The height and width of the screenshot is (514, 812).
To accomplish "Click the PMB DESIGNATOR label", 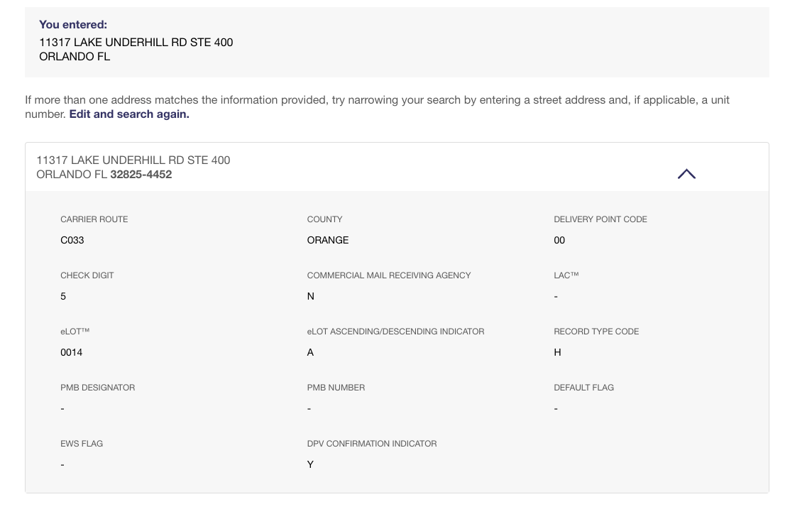I will 97,388.
